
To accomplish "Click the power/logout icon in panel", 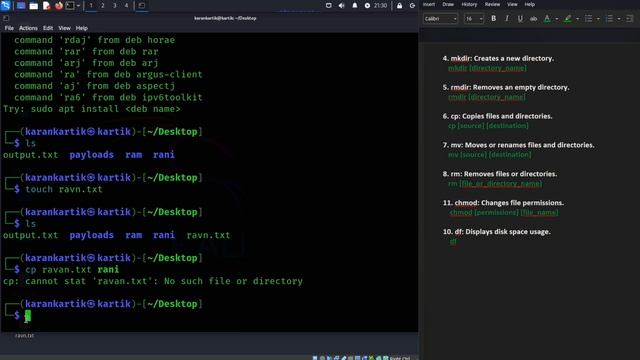I will click(412, 6).
